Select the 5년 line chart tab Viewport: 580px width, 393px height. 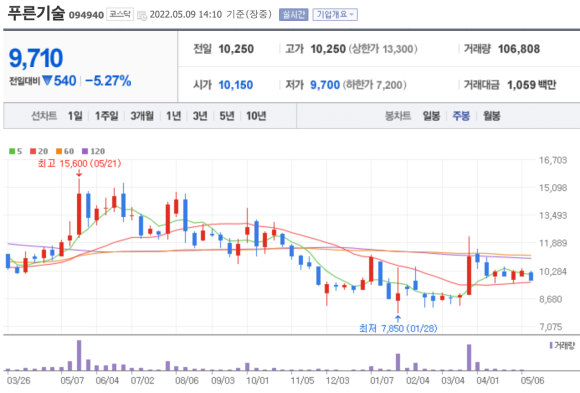click(227, 116)
